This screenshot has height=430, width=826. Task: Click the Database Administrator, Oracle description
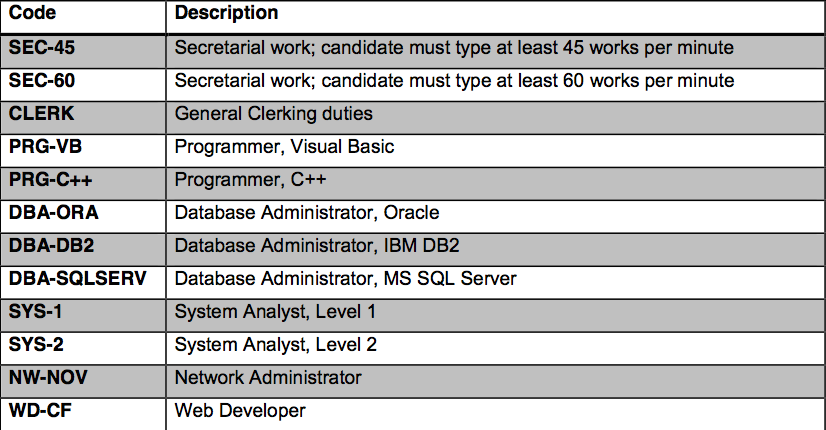[x=307, y=212]
